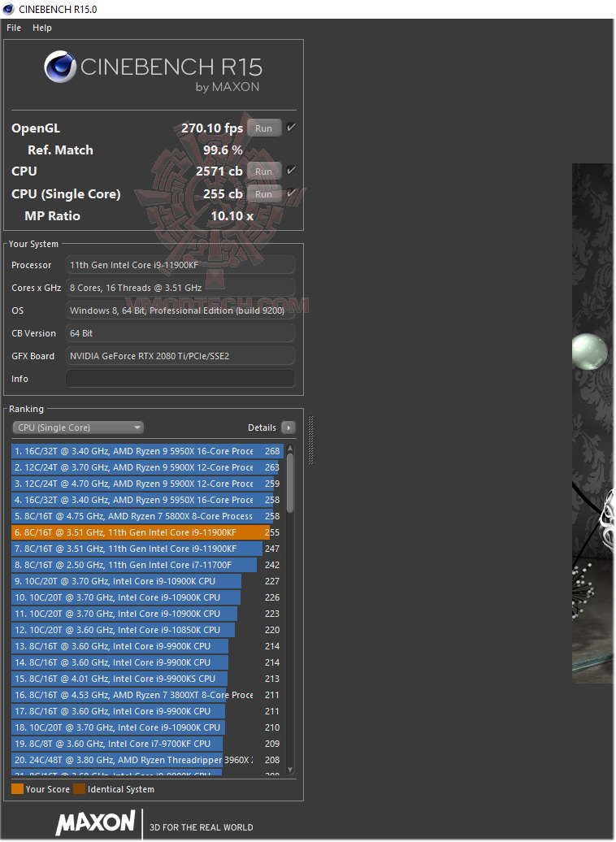Open the File menu
The image size is (616, 842).
point(14,28)
